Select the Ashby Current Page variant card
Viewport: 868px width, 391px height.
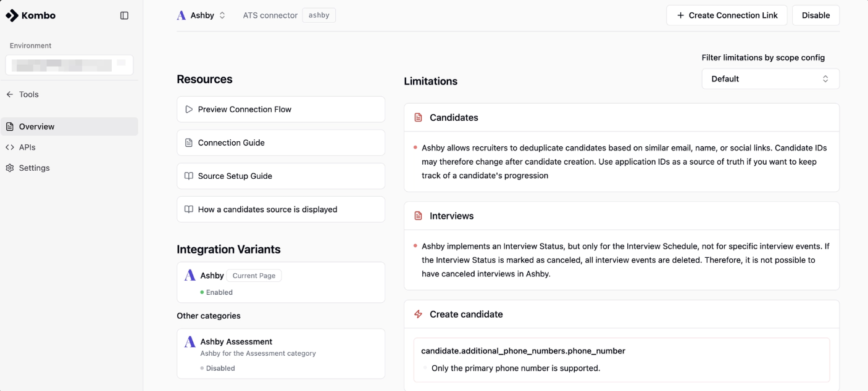point(281,282)
